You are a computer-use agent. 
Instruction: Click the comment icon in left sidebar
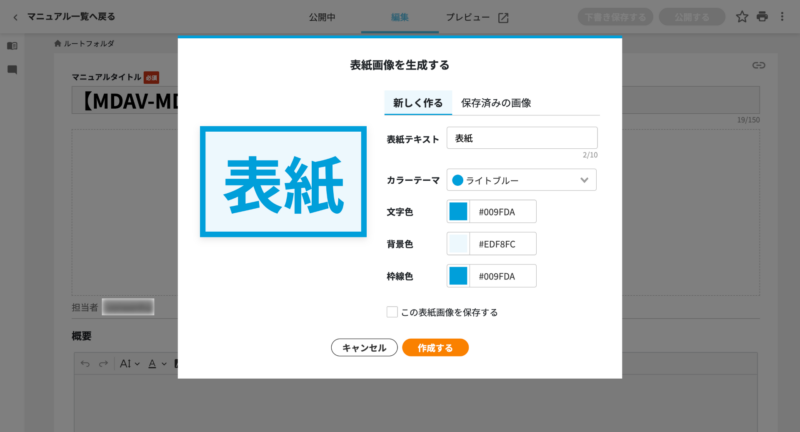pos(12,70)
